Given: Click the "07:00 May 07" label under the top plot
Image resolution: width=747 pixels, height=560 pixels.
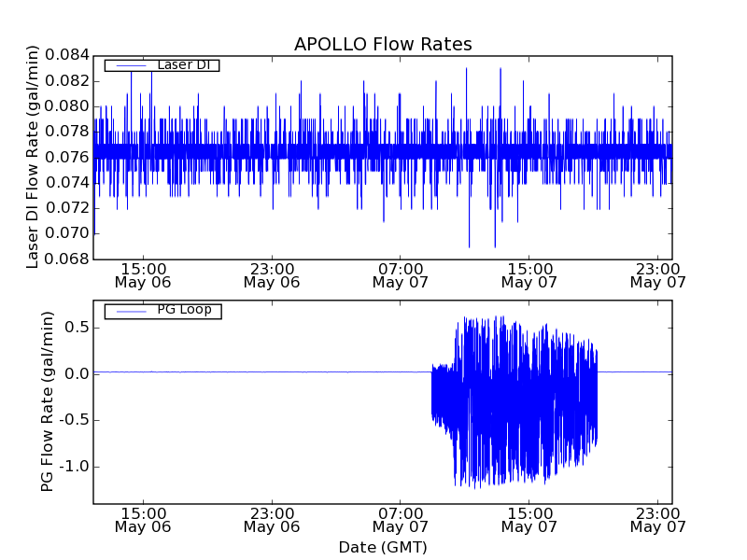Looking at the screenshot, I should [401, 274].
